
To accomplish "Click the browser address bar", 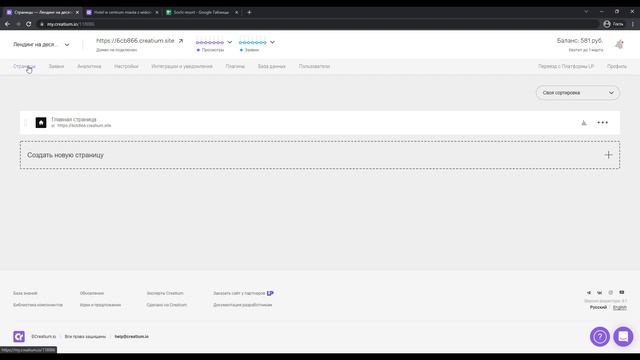I will coord(318,24).
